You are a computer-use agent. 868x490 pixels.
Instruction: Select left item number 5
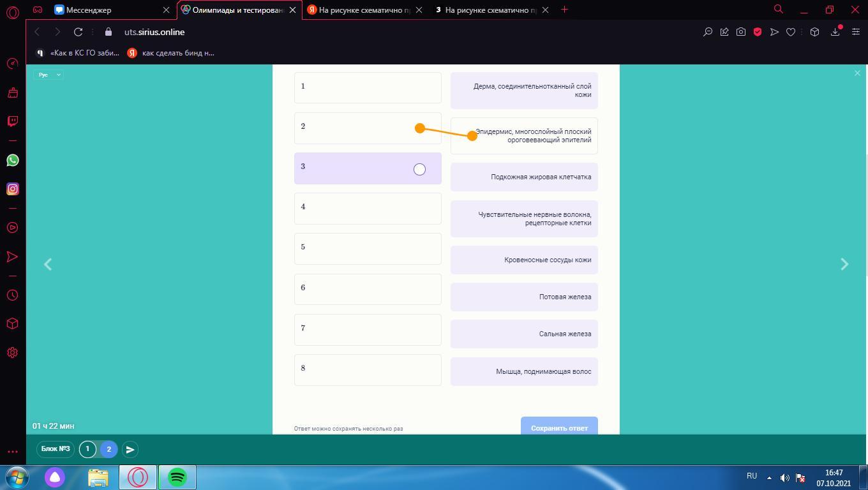tap(368, 249)
